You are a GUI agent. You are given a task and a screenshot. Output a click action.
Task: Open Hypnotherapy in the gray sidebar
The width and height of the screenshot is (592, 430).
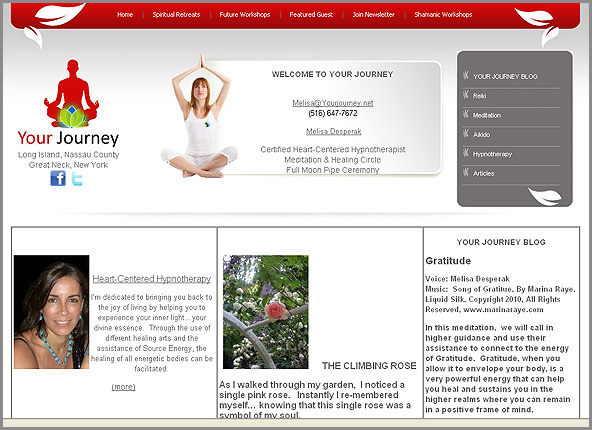pyautogui.click(x=492, y=154)
